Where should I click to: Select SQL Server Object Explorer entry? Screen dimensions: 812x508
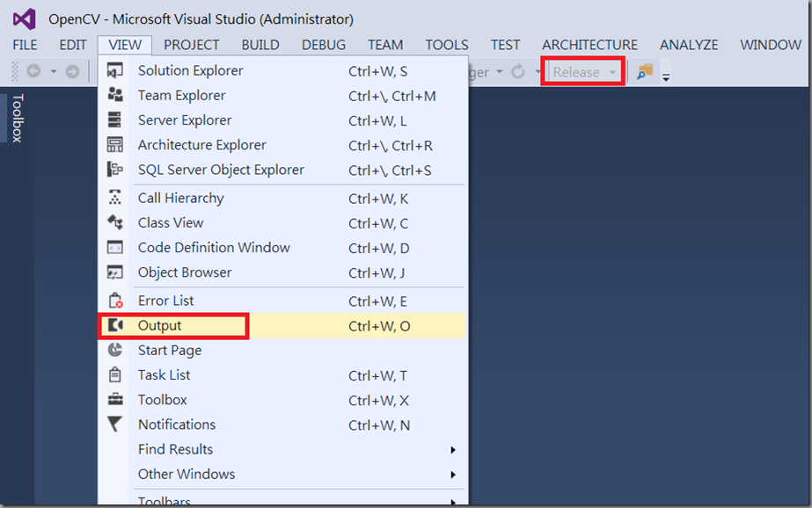[x=282, y=170]
